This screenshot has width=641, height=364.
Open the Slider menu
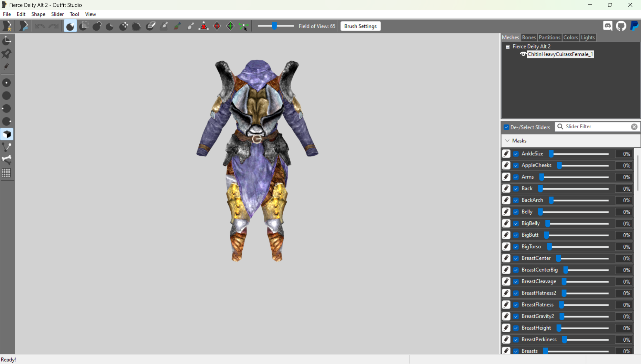pos(57,14)
